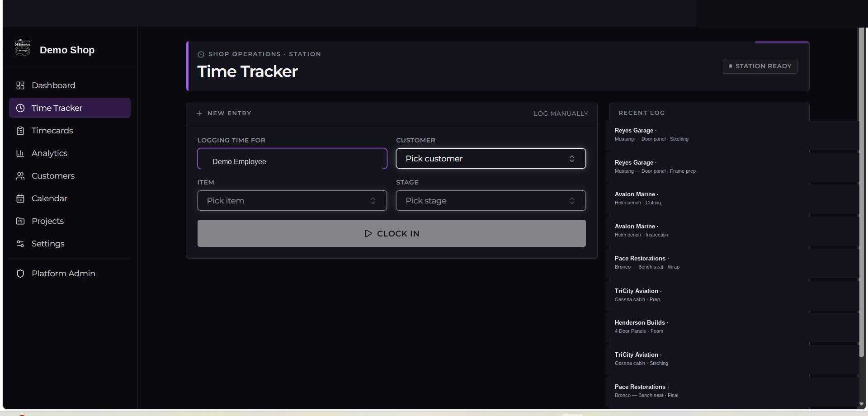Open the Pick customer dropdown
The image size is (868, 416).
click(x=491, y=159)
